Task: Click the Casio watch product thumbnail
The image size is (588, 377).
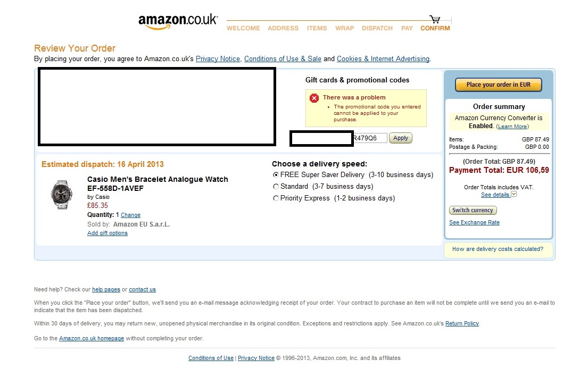Action: click(x=61, y=195)
